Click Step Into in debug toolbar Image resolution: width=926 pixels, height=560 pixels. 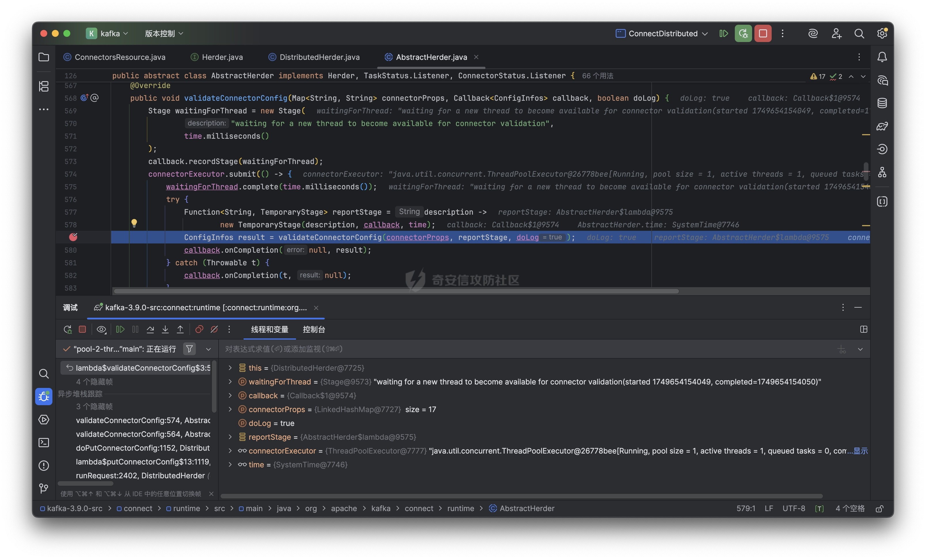click(x=165, y=329)
